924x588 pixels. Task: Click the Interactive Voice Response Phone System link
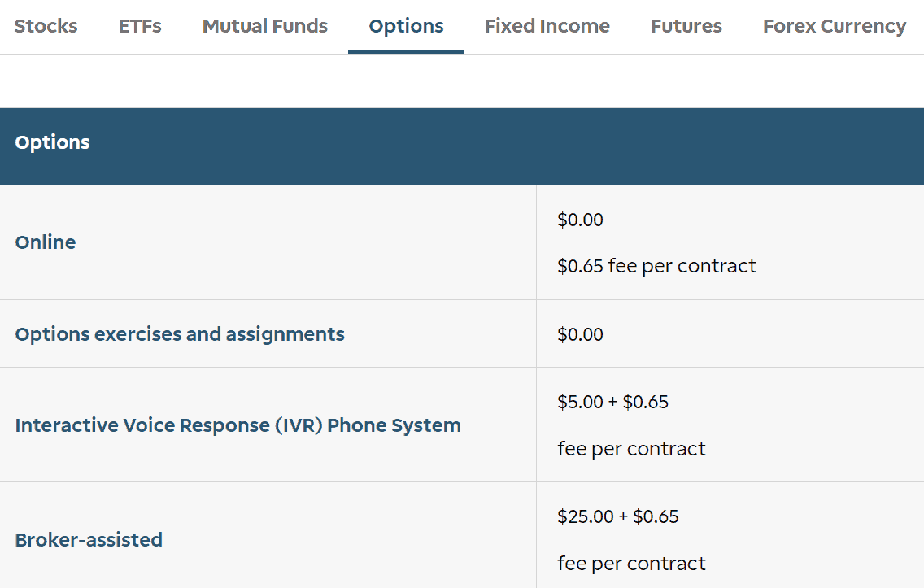tap(238, 425)
